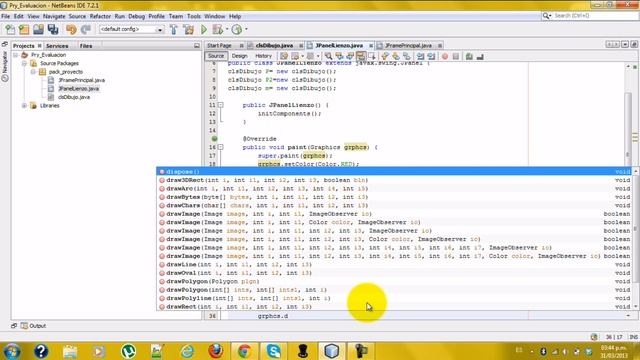
Task: Choose drawRect from the code completion list
Action: (395, 307)
